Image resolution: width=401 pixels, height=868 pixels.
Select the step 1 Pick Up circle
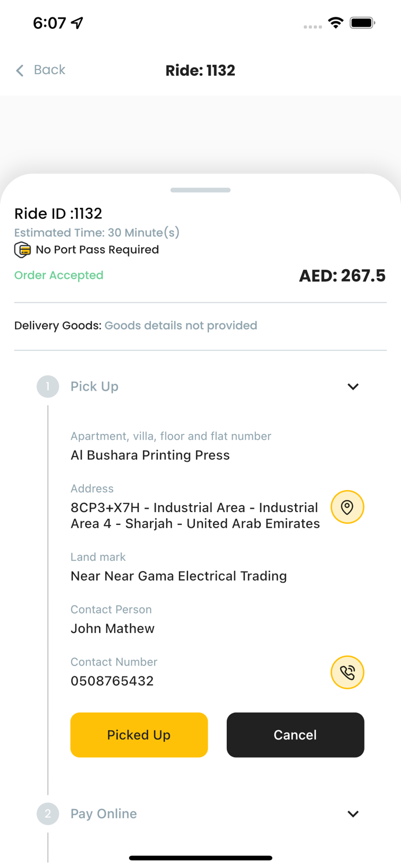click(48, 386)
